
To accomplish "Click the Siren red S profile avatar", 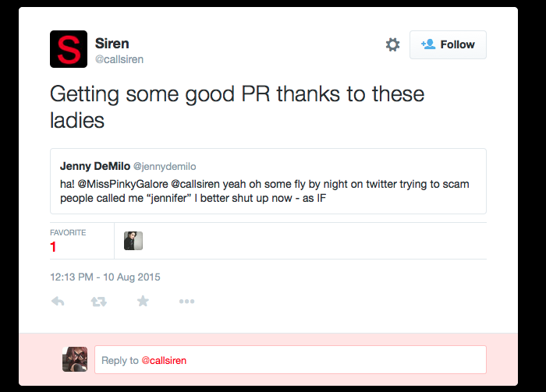I will [x=69, y=49].
